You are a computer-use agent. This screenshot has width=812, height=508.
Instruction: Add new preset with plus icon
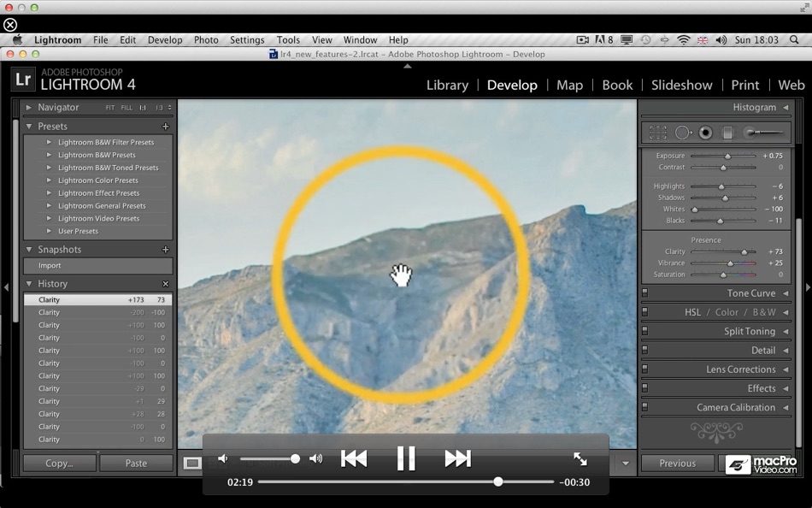166,126
